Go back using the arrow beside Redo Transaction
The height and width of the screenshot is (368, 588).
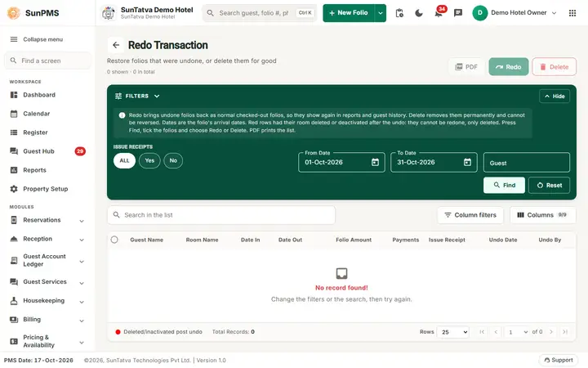pyautogui.click(x=116, y=45)
